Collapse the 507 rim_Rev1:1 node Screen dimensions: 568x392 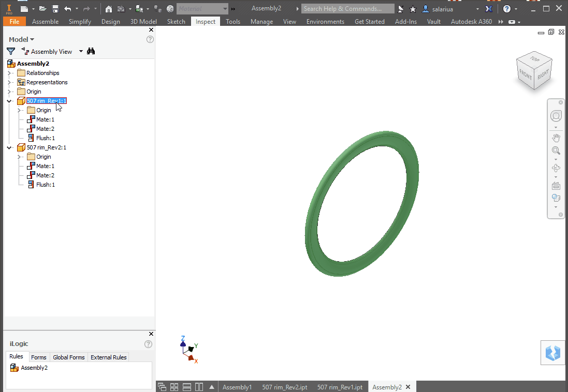pyautogui.click(x=9, y=101)
